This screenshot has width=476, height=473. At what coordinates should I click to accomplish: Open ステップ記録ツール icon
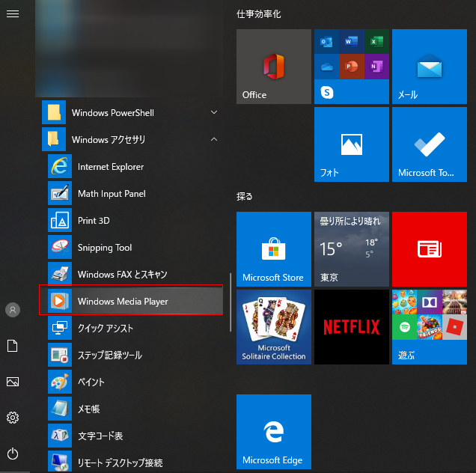pos(60,355)
